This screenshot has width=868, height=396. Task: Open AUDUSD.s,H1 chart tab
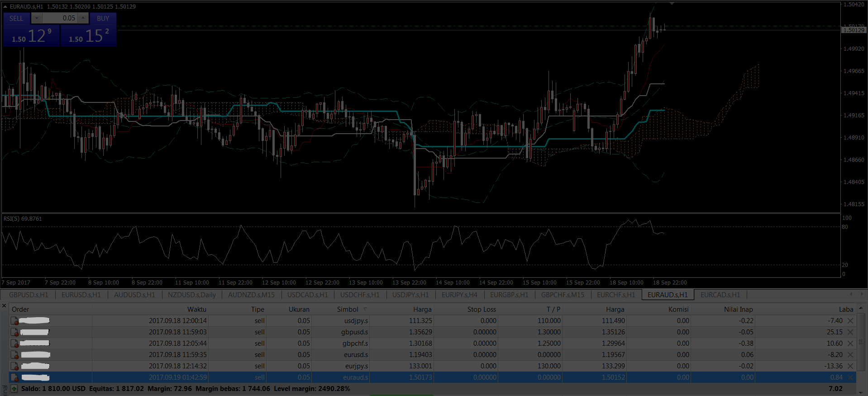point(134,295)
